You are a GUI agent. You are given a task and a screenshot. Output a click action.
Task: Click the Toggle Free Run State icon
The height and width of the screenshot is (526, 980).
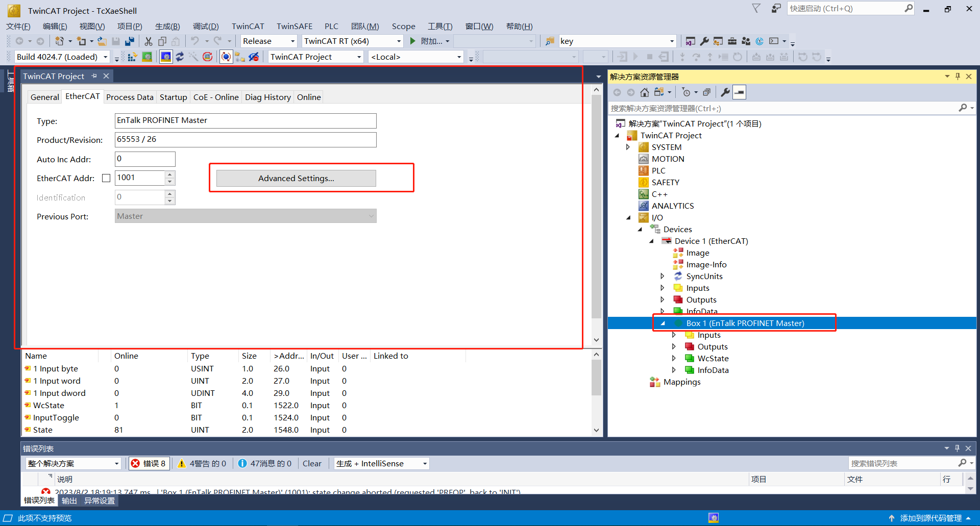(x=207, y=57)
